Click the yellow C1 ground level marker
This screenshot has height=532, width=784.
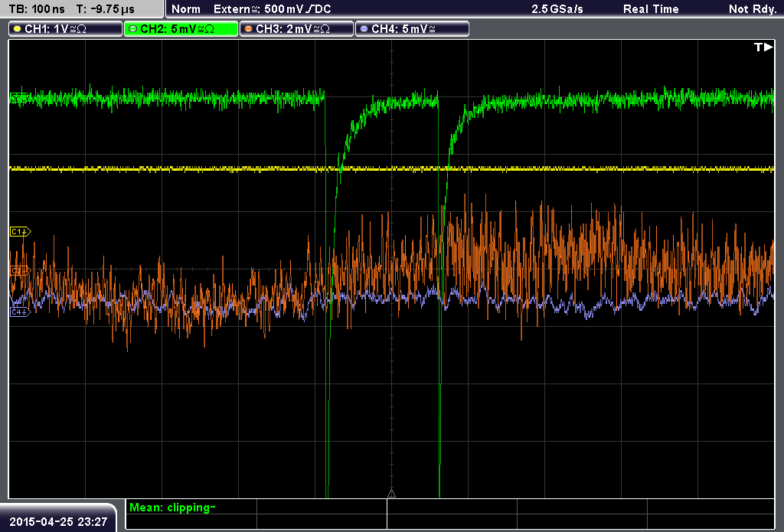(x=20, y=231)
